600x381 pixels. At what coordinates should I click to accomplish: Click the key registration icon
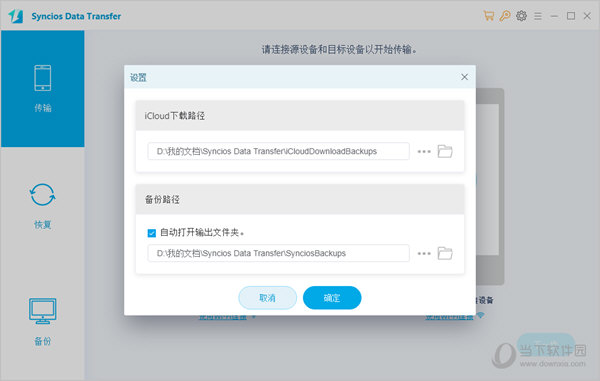click(x=505, y=16)
